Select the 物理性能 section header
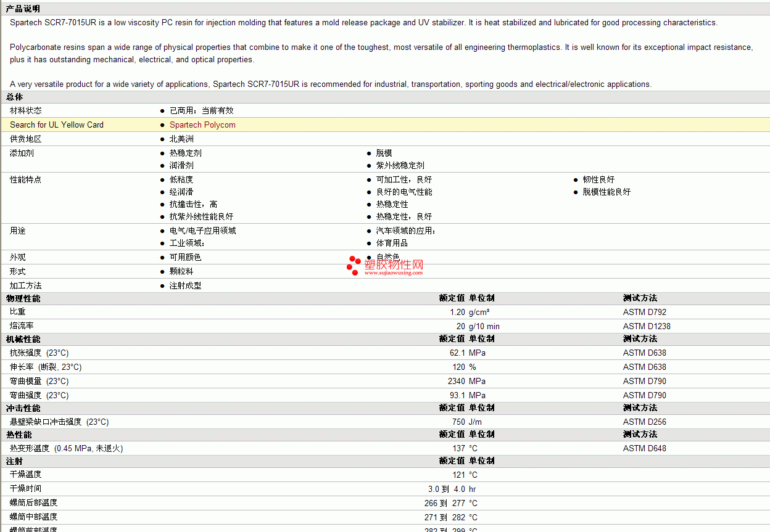770x532 pixels. (x=23, y=298)
